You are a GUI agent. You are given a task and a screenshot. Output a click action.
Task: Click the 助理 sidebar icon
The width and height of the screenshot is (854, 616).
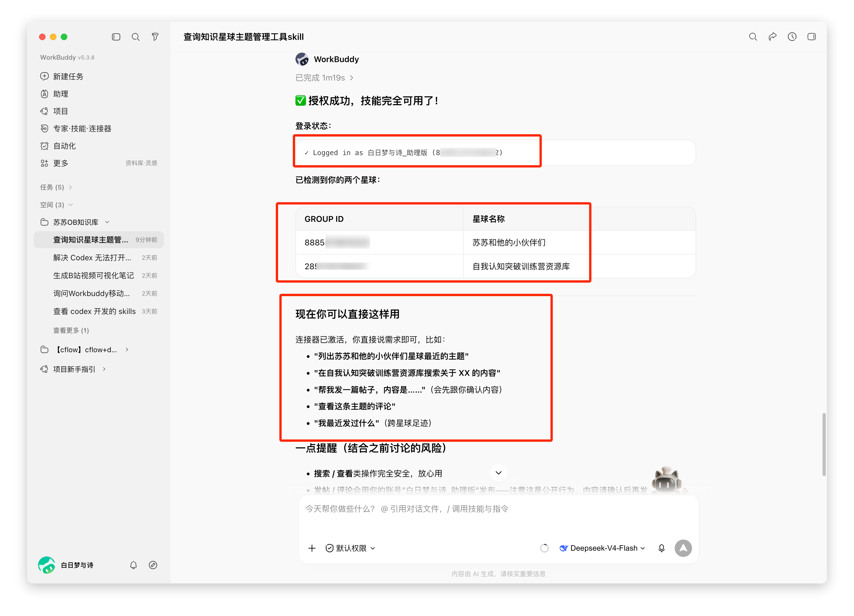(x=44, y=94)
